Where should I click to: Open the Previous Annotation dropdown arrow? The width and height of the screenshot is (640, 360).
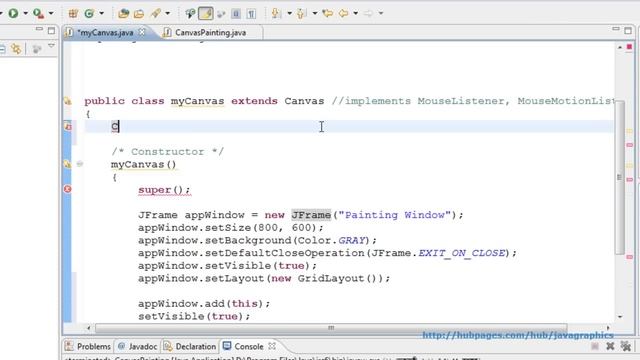point(315,13)
